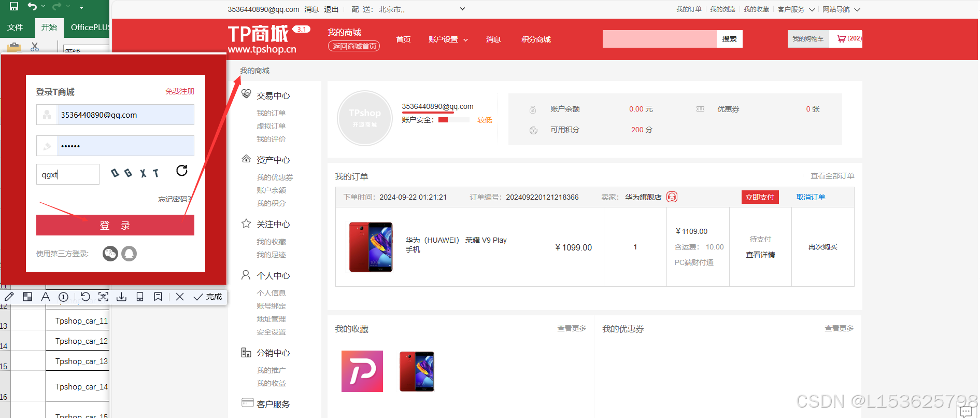980x418 pixels.
Task: Save the Excel workbook
Action: tap(14, 6)
